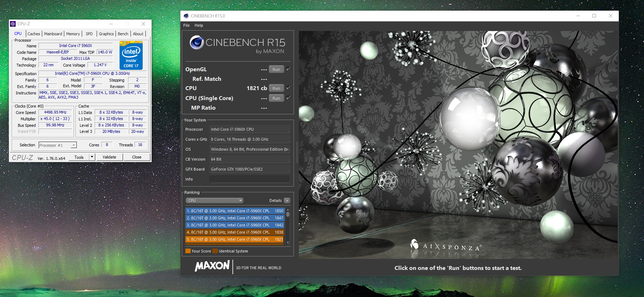644x297 pixels.
Task: Open the File menu in Cinebench
Action: [x=186, y=25]
